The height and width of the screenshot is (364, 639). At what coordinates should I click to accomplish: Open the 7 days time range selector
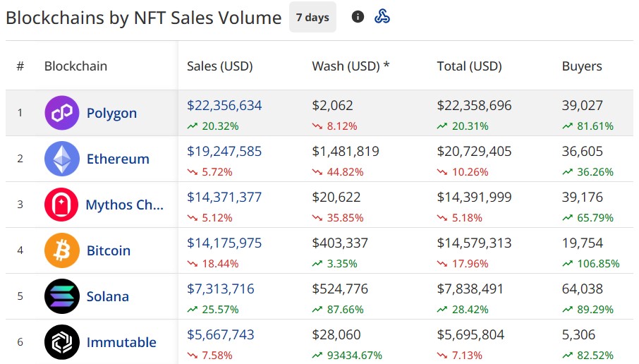(312, 18)
